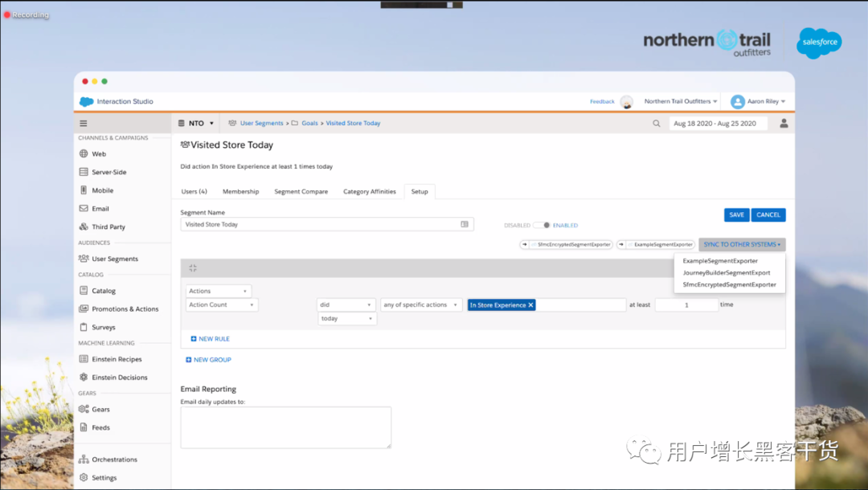
Task: Click the Promotions & Actions icon
Action: tap(84, 308)
